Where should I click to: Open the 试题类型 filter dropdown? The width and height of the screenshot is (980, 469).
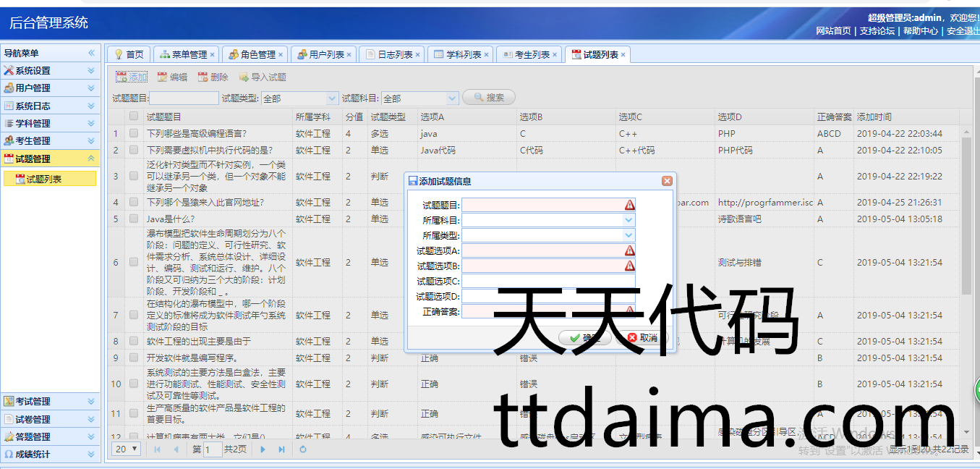click(x=332, y=98)
